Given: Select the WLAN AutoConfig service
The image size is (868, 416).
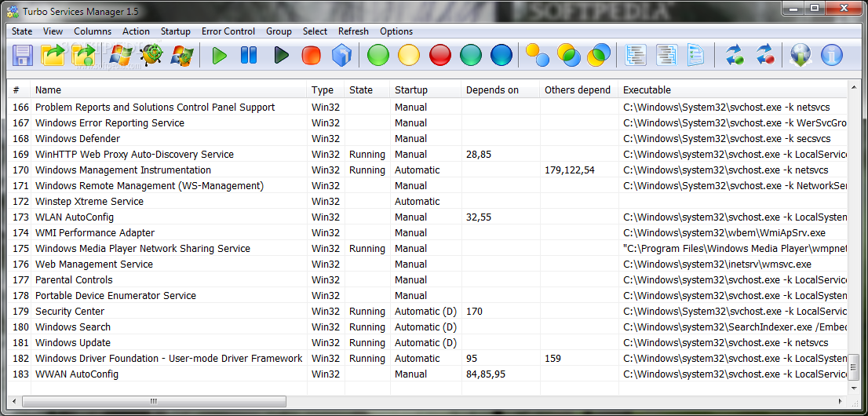Looking at the screenshot, I should point(428,217).
